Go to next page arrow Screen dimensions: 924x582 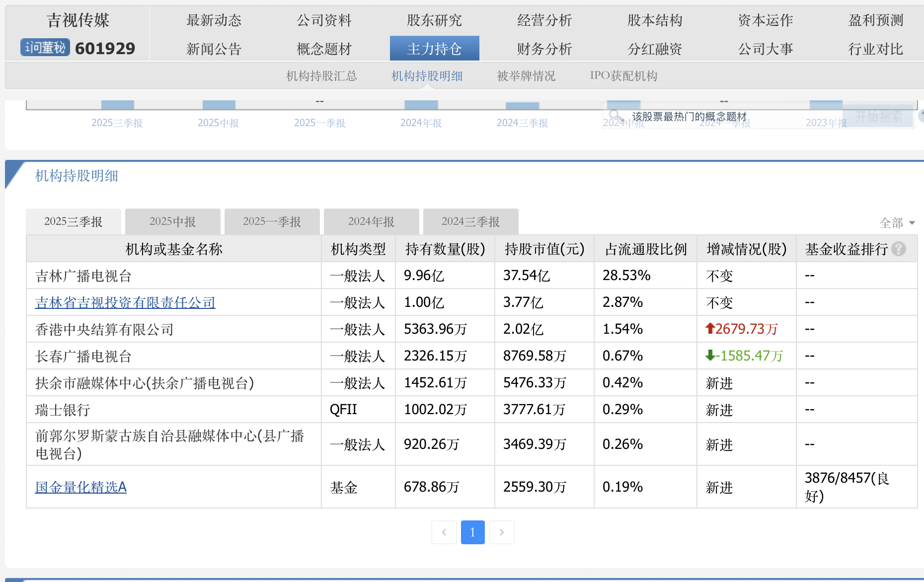pos(502,532)
